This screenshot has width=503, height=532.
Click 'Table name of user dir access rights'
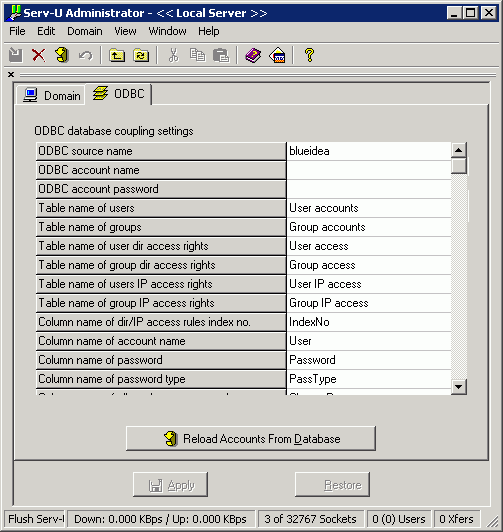click(x=161, y=246)
